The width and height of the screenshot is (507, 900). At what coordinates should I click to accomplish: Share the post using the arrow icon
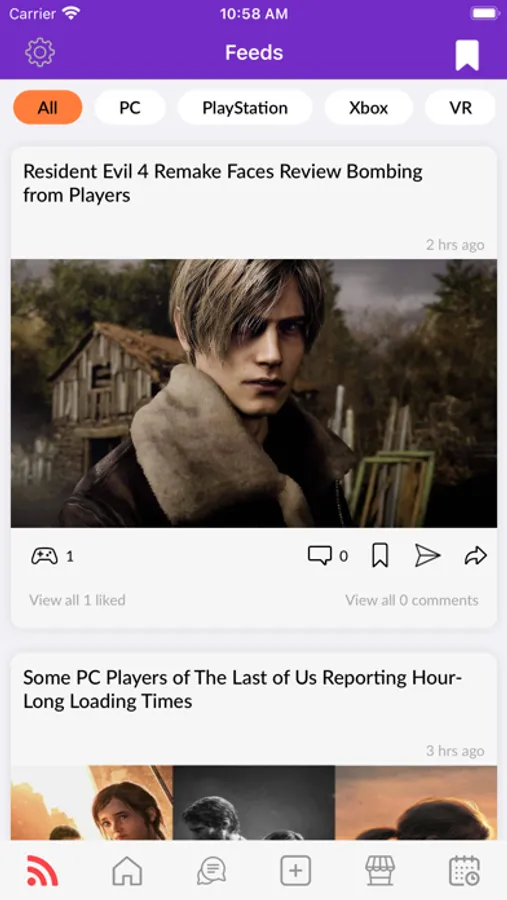(475, 556)
